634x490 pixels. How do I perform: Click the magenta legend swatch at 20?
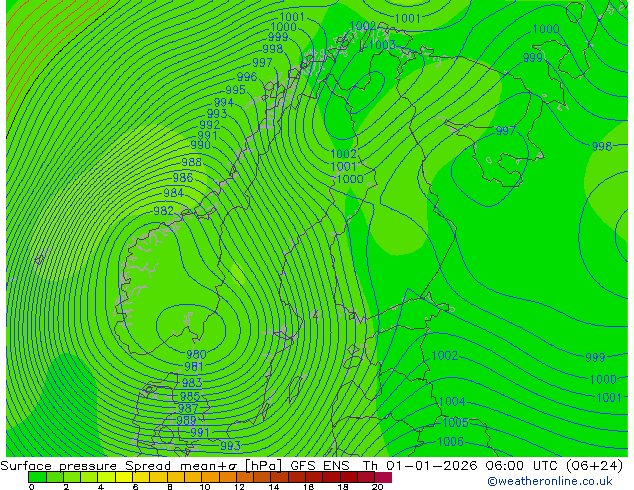(x=383, y=477)
